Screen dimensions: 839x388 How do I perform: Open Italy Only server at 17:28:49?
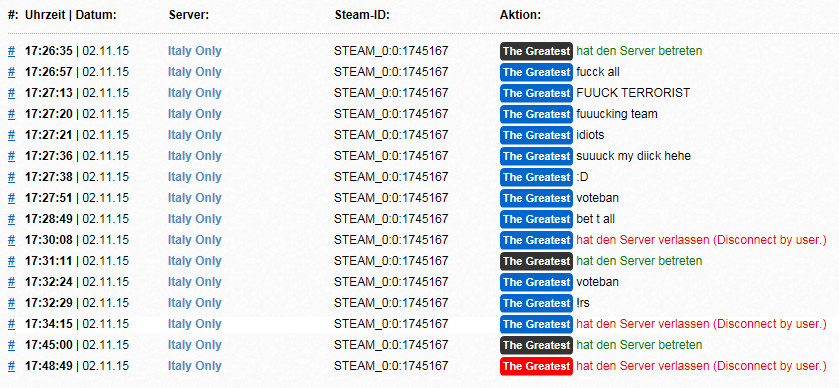tap(195, 219)
